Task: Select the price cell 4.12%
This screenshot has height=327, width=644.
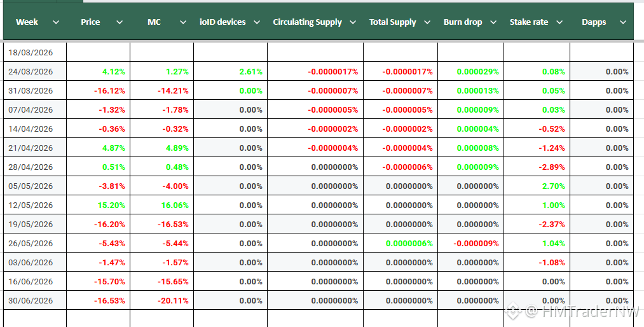Action: click(98, 71)
